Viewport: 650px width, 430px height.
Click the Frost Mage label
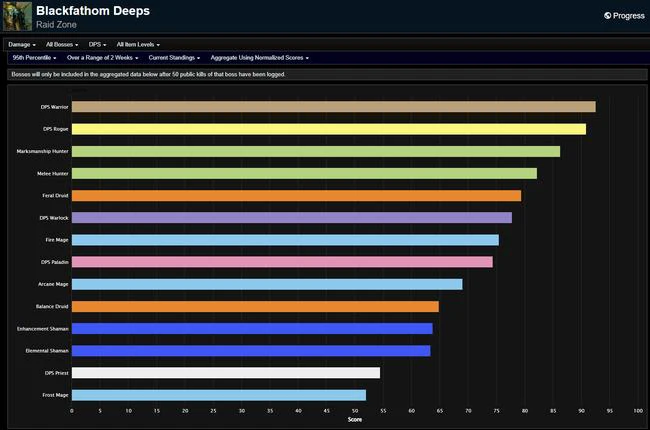pyautogui.click(x=55, y=395)
